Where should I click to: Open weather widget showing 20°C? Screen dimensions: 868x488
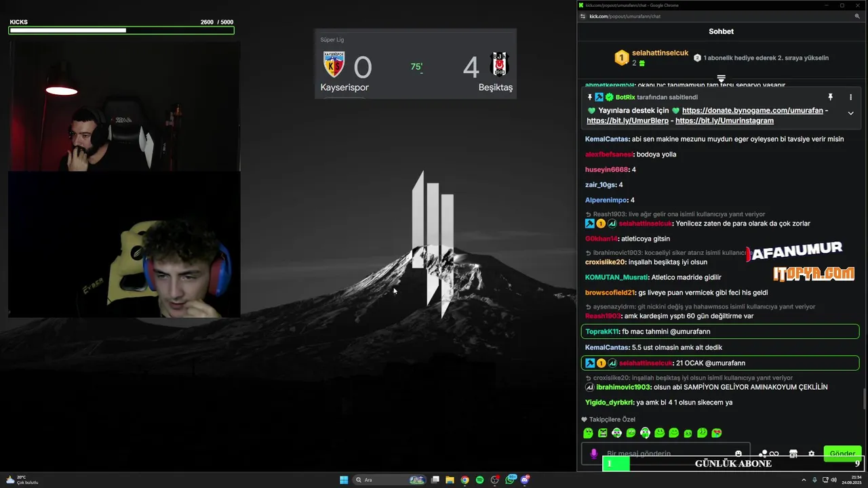(22, 480)
